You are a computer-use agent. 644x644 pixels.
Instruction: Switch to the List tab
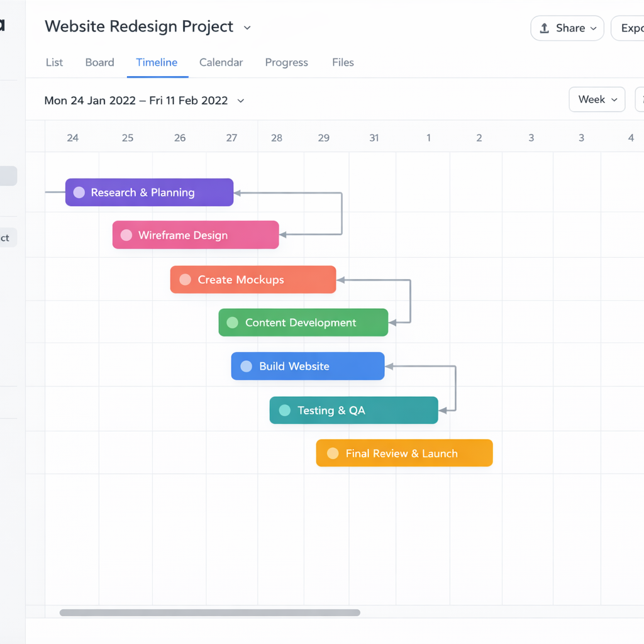click(x=54, y=62)
